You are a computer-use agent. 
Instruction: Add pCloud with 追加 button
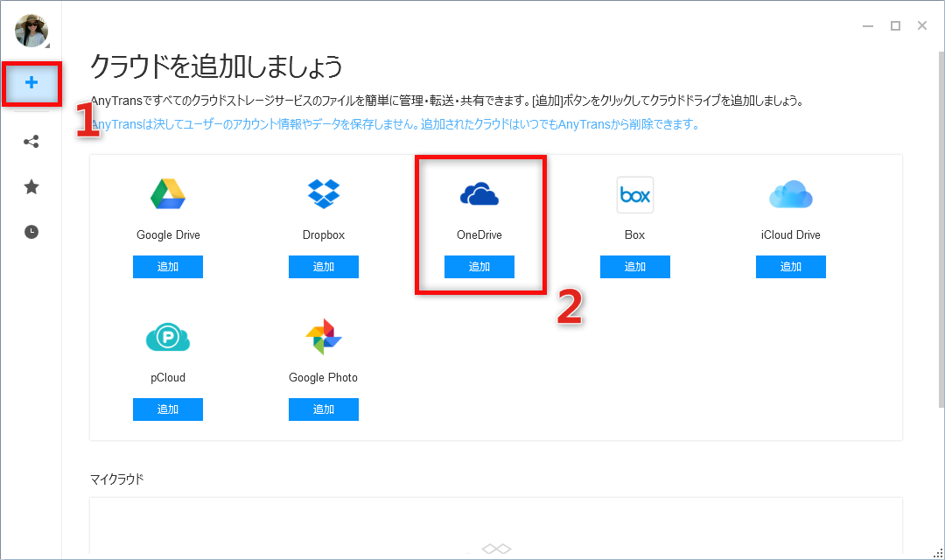pos(167,409)
